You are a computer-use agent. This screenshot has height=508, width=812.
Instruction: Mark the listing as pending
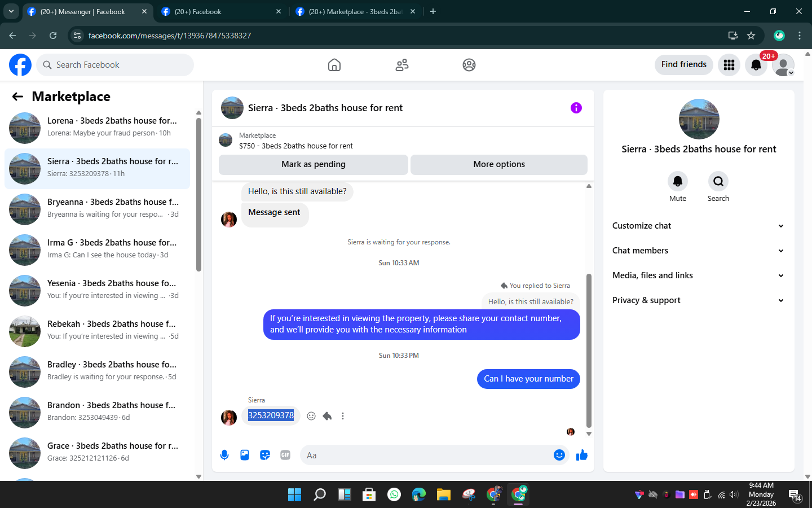pyautogui.click(x=314, y=164)
